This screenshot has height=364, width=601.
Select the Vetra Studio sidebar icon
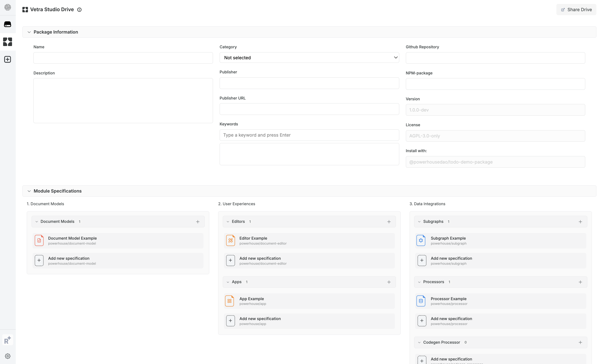click(7, 42)
